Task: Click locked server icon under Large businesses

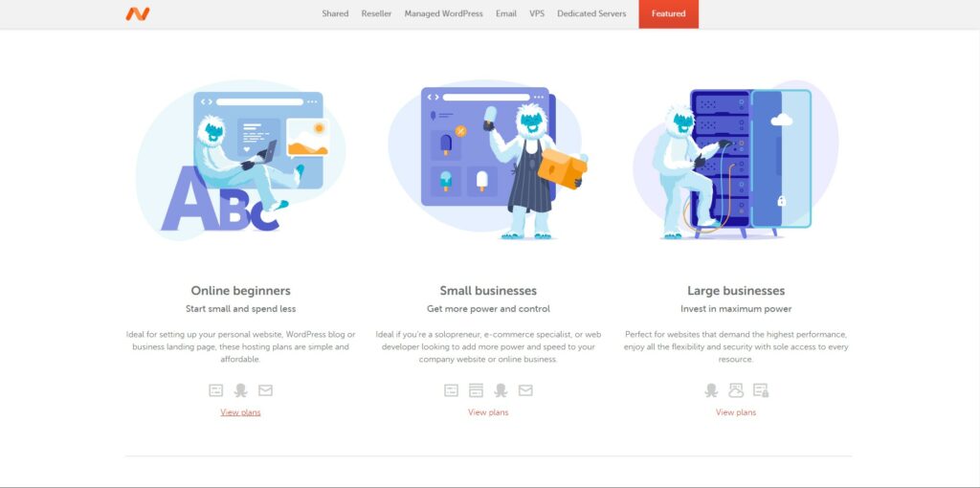Action: (761, 390)
